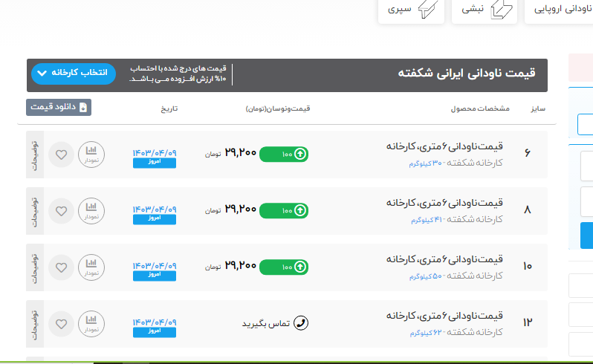Expand توضیحات for the size 6 row
The width and height of the screenshot is (593, 364).
pos(35,155)
